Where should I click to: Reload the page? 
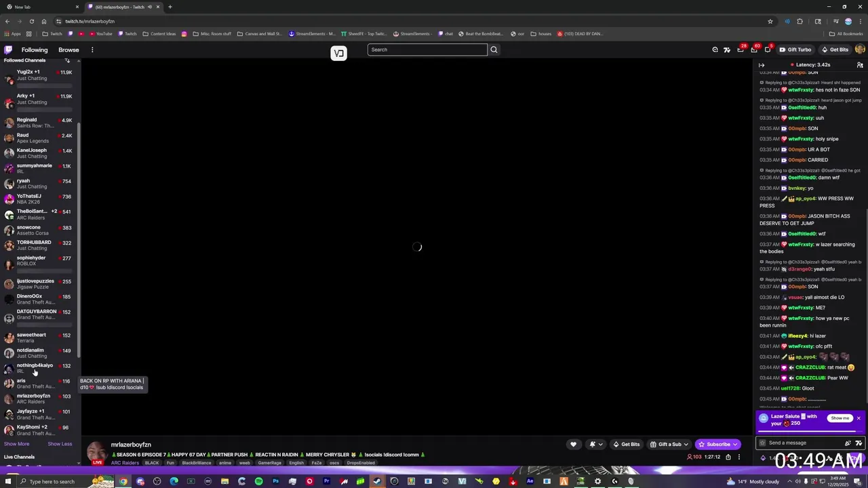point(31,21)
